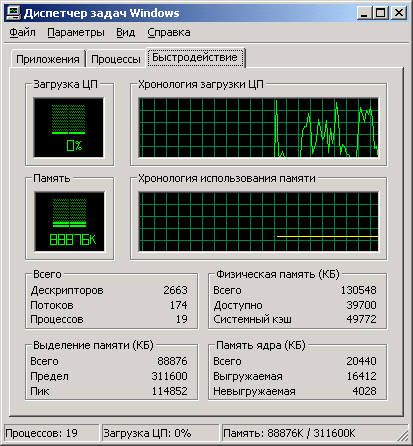Click the memory gauge showing 88876K

(x=69, y=222)
